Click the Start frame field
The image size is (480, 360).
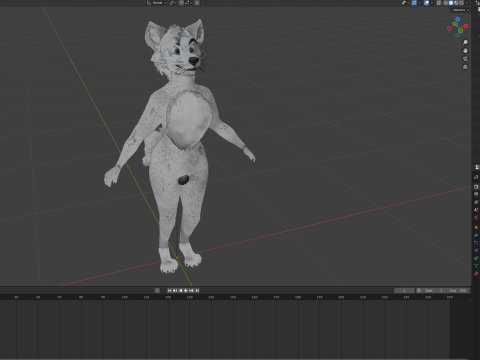click(x=435, y=291)
